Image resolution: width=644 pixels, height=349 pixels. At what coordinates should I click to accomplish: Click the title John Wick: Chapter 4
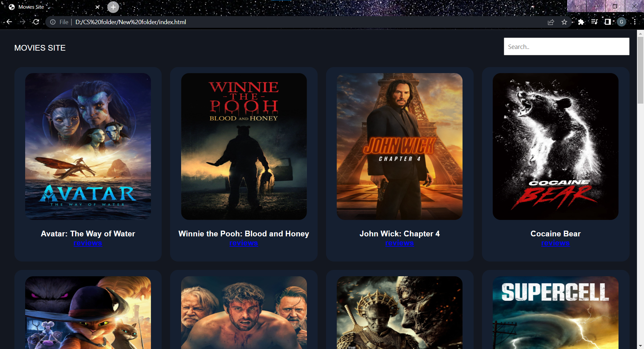point(399,234)
